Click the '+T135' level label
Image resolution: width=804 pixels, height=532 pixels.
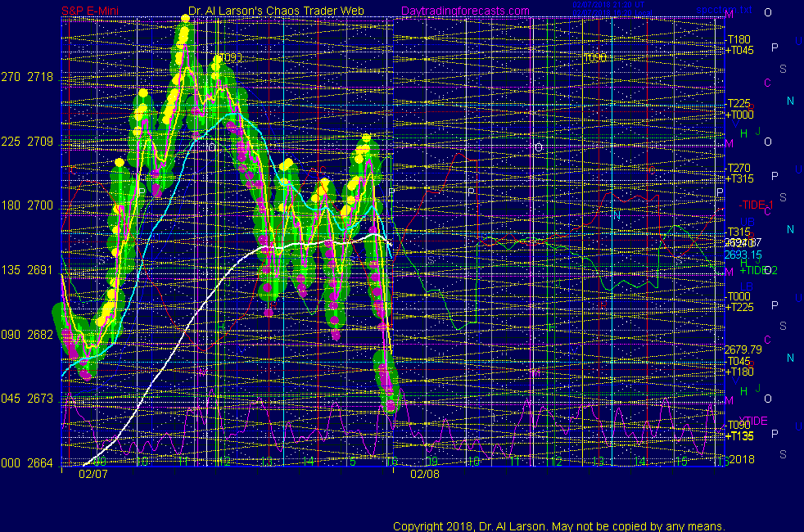point(739,437)
